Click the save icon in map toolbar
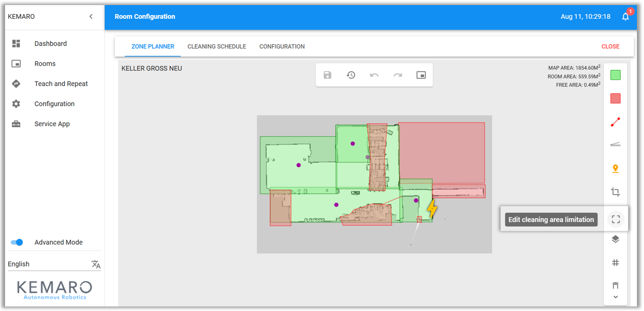 pyautogui.click(x=327, y=75)
